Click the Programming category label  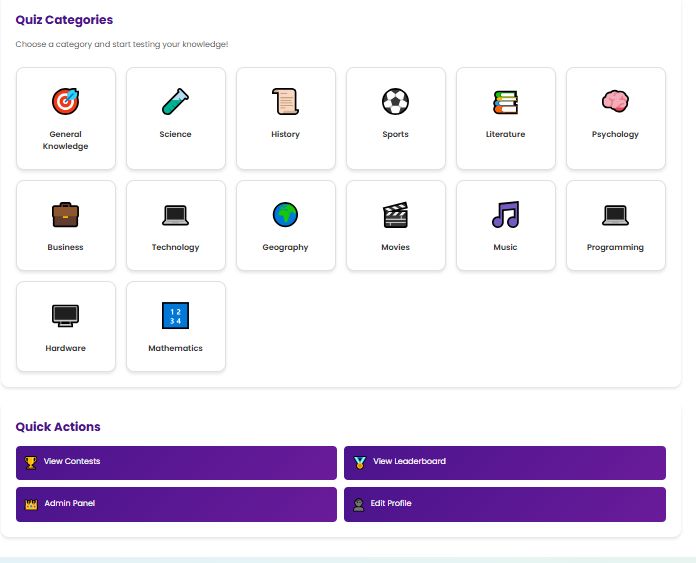coord(615,247)
